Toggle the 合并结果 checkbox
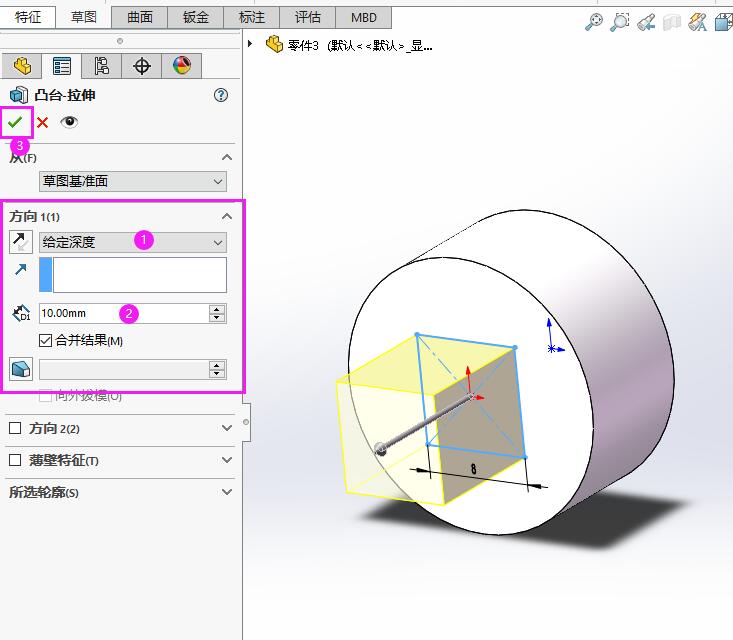Image resolution: width=733 pixels, height=640 pixels. [45, 340]
